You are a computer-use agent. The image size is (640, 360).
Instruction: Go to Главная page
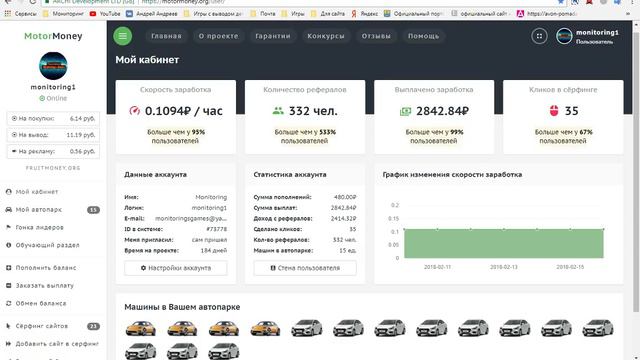pos(166,36)
